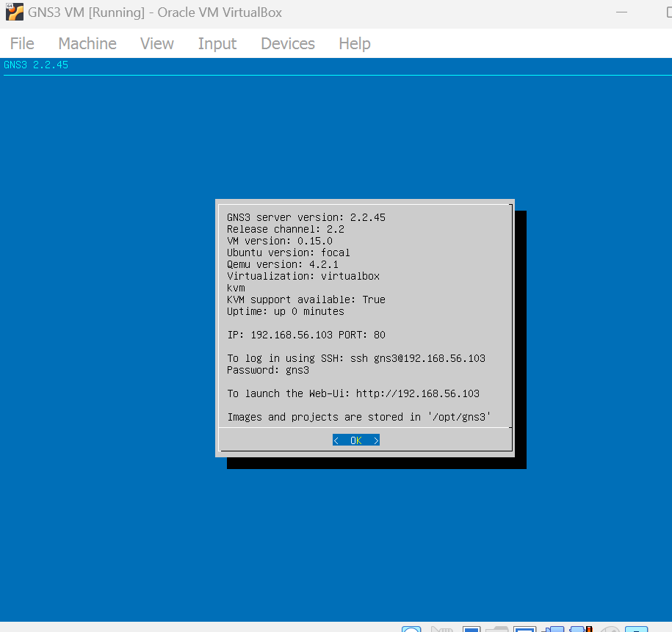Click the 'GNS3 server version: 2.2.45' line
Viewport: 672px width, 632px height.
[x=306, y=218]
